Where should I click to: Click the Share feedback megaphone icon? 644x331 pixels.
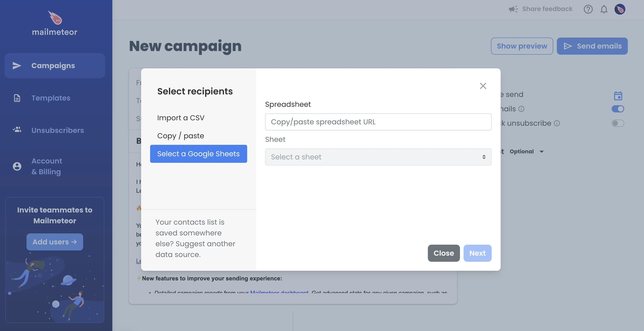click(513, 9)
